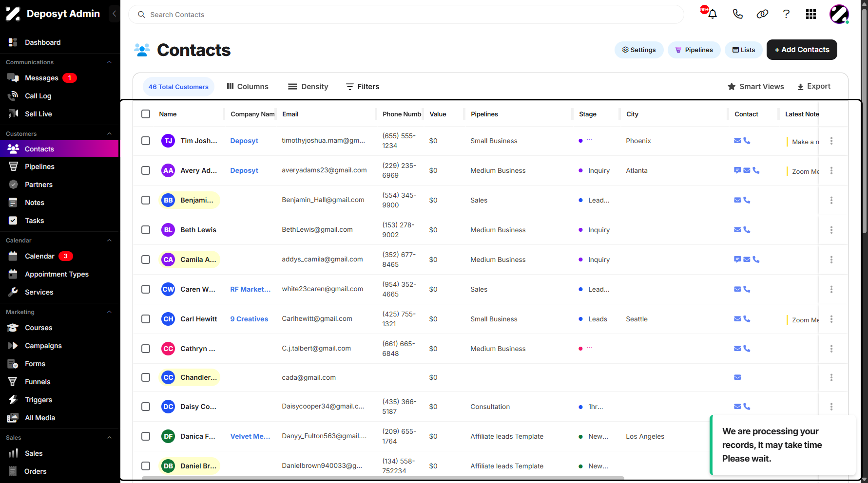Call Camila A via phone icon

click(756, 260)
